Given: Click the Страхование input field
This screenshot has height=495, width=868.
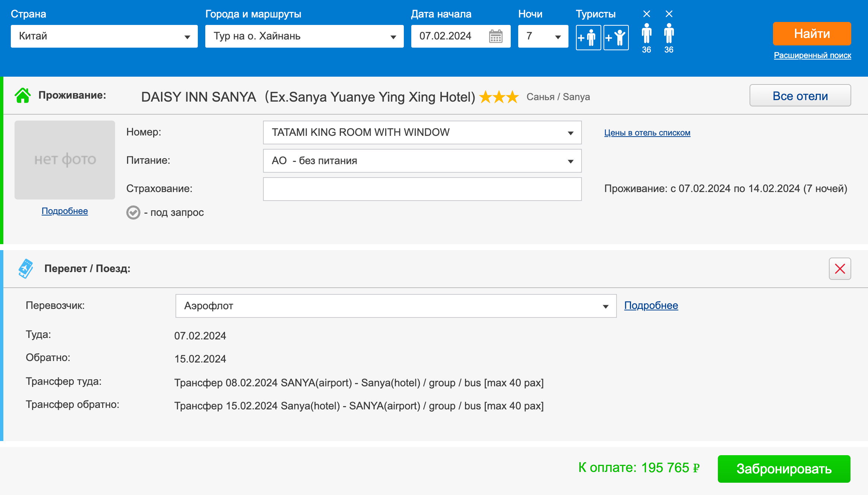Looking at the screenshot, I should [x=422, y=189].
